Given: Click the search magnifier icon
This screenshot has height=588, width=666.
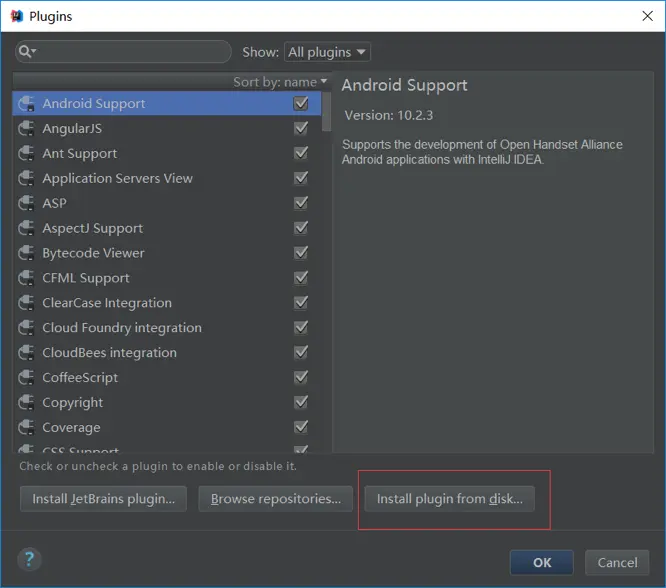Looking at the screenshot, I should pyautogui.click(x=27, y=52).
